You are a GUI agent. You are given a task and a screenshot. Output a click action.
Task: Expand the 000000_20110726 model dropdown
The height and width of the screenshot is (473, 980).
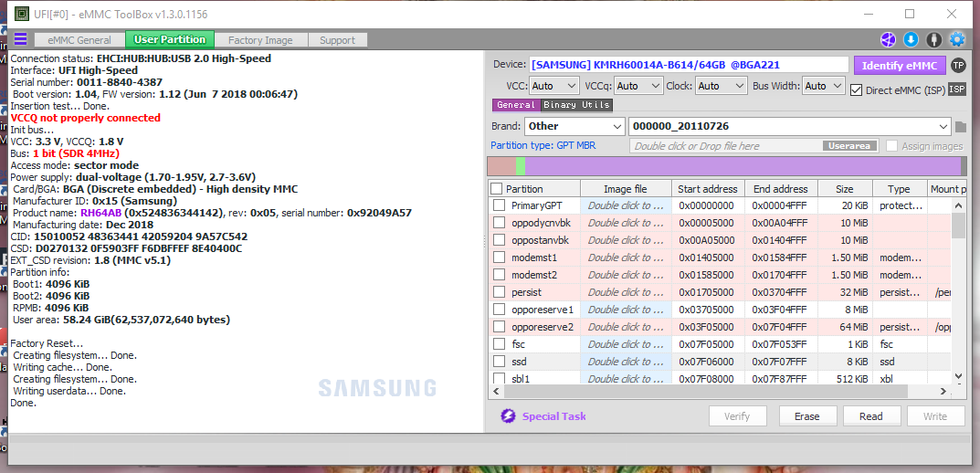click(x=790, y=126)
